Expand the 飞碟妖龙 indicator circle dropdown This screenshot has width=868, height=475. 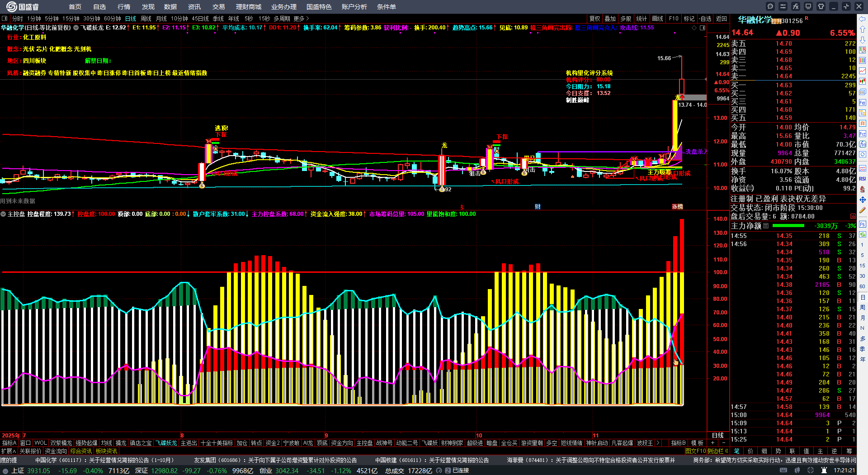click(x=76, y=28)
